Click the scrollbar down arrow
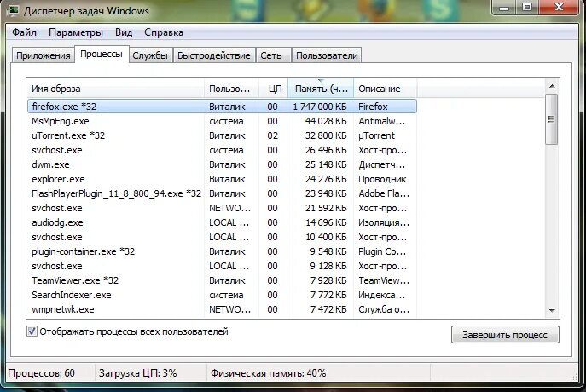 click(552, 310)
